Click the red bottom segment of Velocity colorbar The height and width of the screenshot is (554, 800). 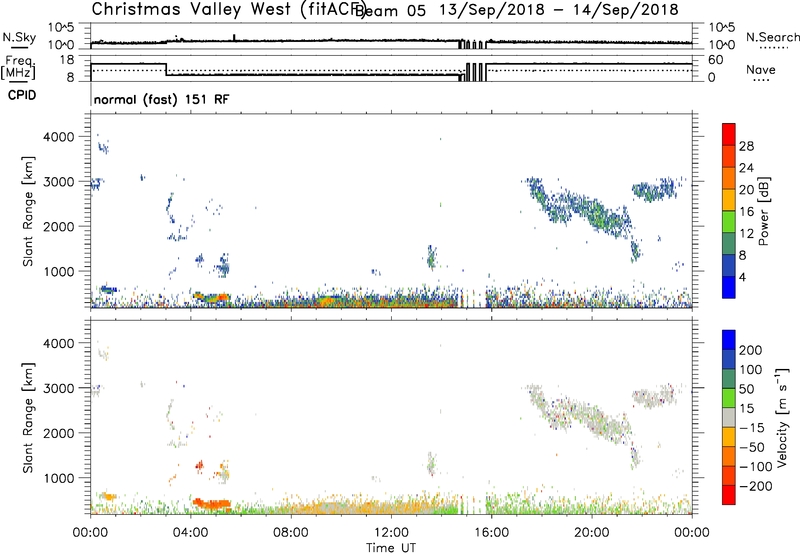point(729,495)
